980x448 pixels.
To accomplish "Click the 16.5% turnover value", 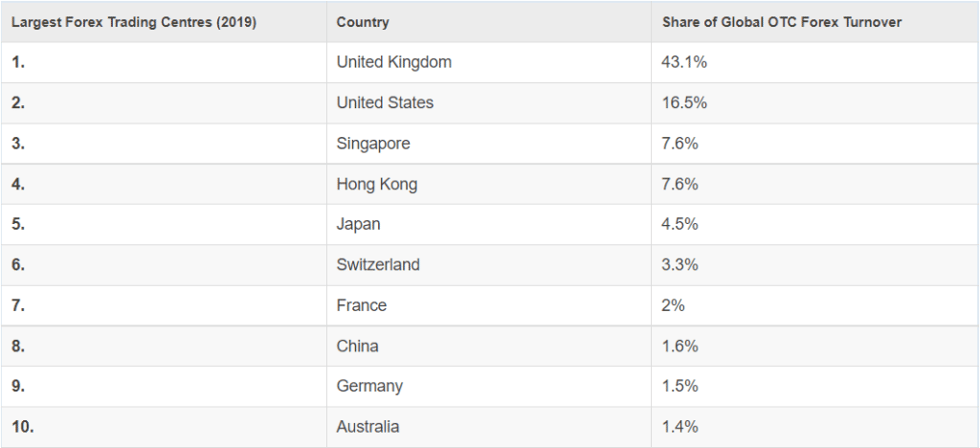I will [x=684, y=102].
